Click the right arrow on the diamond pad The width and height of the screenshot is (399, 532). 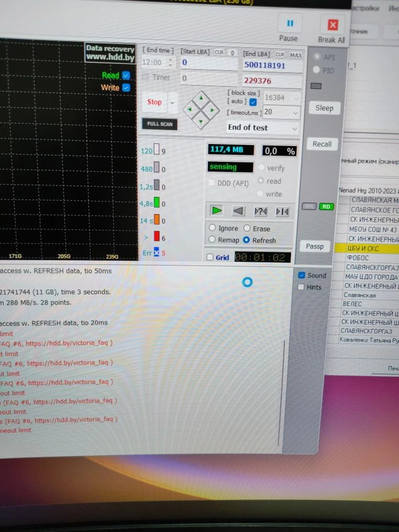point(213,110)
